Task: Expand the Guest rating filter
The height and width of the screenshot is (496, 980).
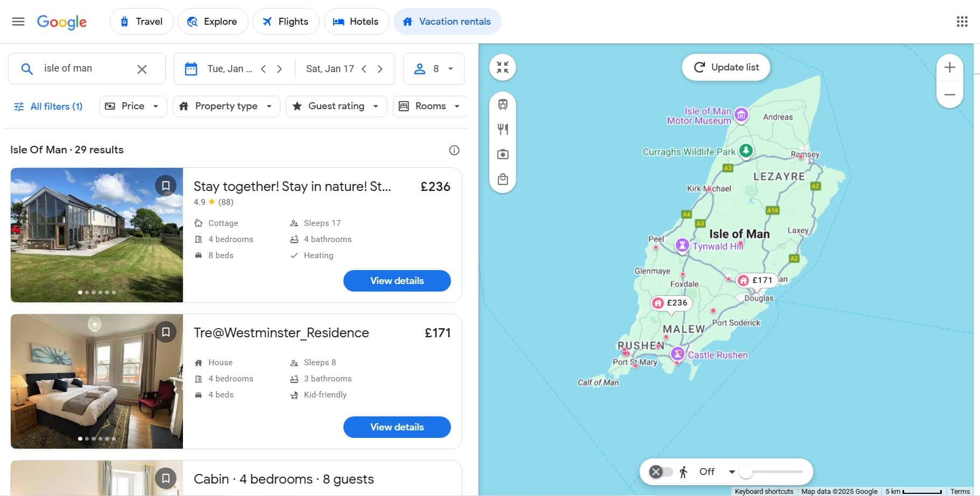Action: (x=336, y=107)
